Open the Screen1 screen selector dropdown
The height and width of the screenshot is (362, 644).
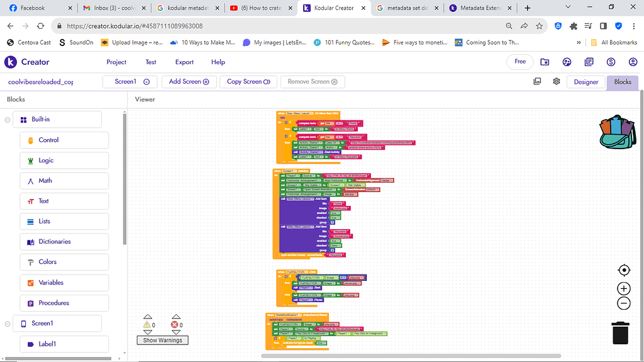[x=131, y=82]
